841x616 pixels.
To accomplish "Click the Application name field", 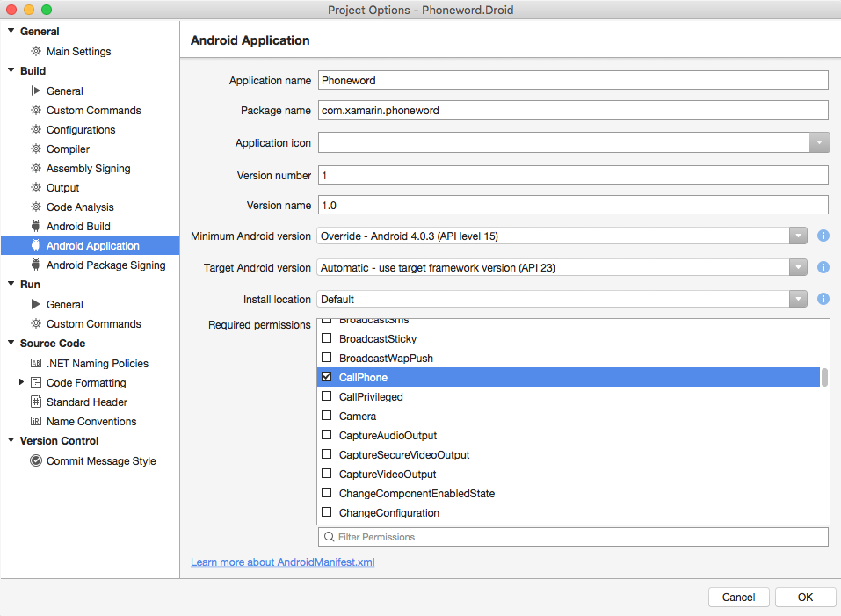I will (x=573, y=81).
